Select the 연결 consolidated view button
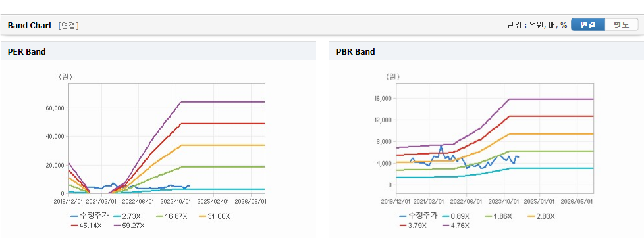This screenshot has height=238, width=644. pyautogui.click(x=588, y=24)
